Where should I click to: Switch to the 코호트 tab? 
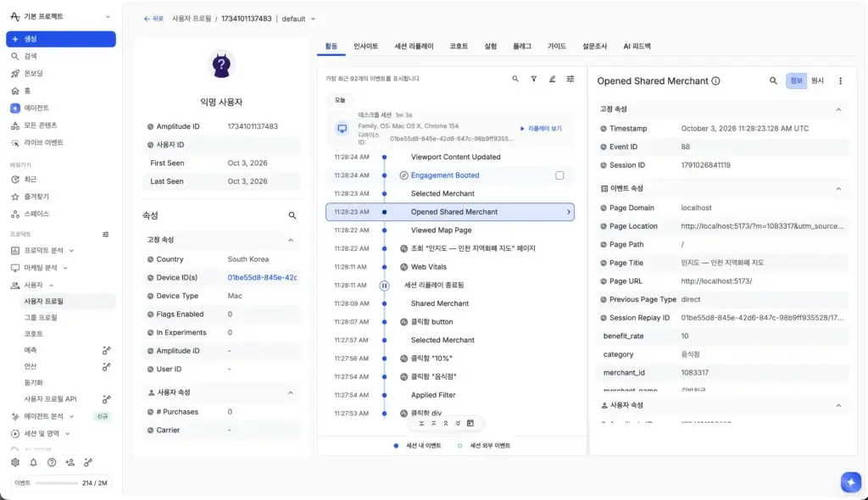(x=459, y=47)
